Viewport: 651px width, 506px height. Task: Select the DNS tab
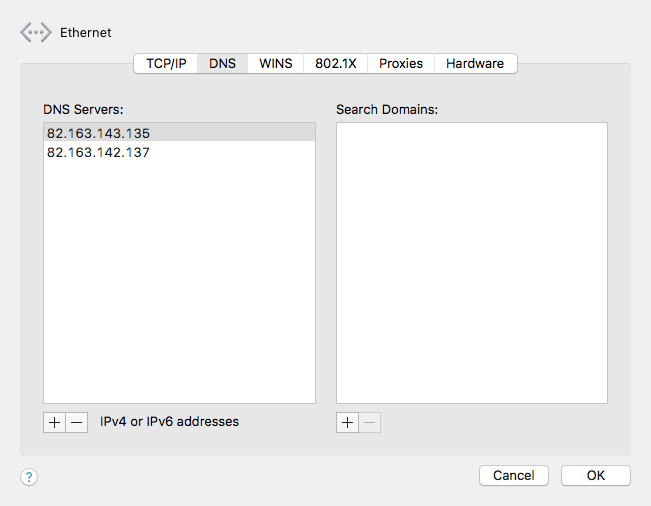coord(222,63)
